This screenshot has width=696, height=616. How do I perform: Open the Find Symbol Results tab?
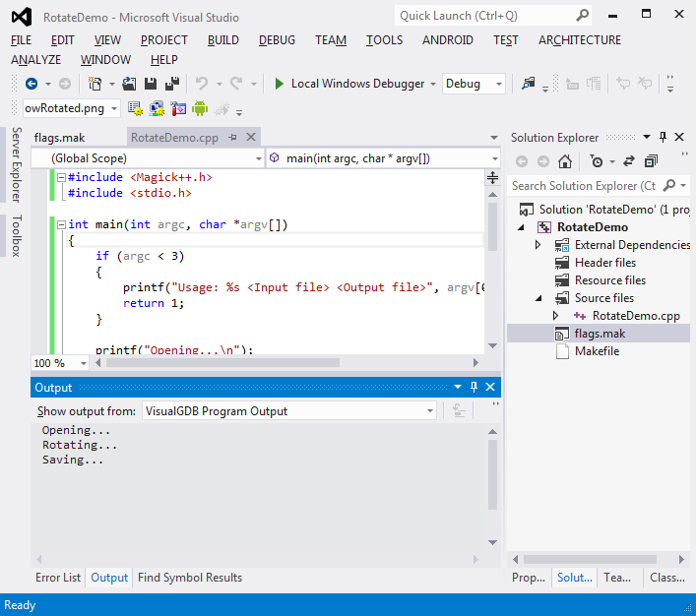pos(190,578)
